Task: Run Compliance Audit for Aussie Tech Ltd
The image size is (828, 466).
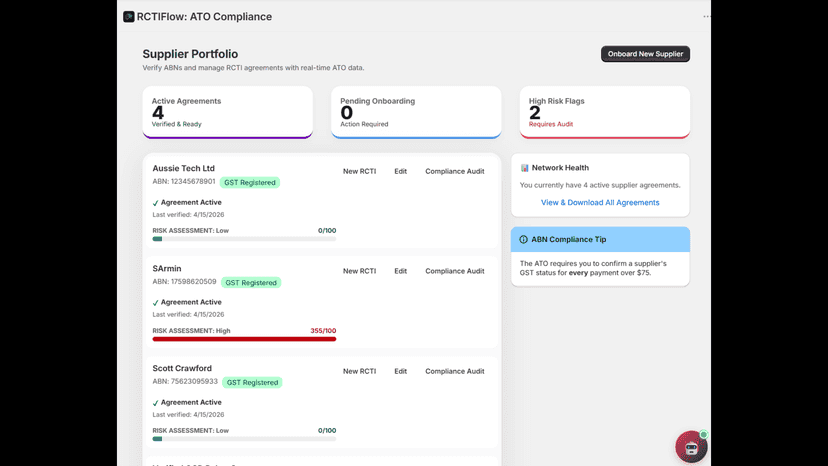Action: tap(455, 171)
